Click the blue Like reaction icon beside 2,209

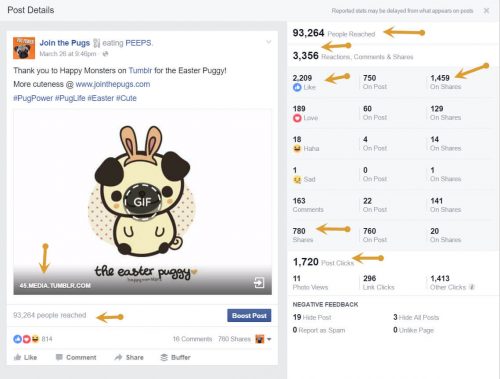pyautogui.click(x=297, y=87)
